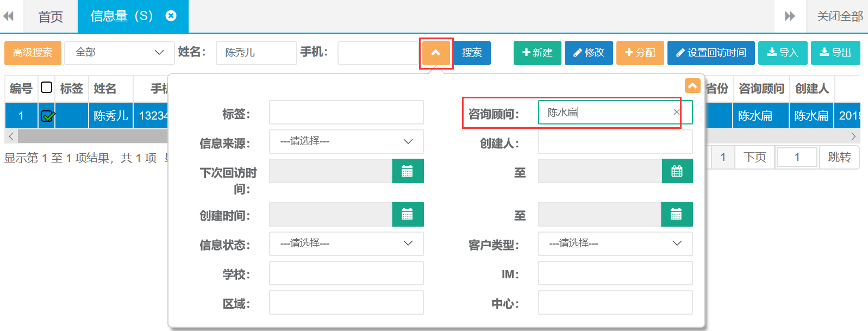Click the blue 搜索 button
The width and height of the screenshot is (868, 331).
472,53
